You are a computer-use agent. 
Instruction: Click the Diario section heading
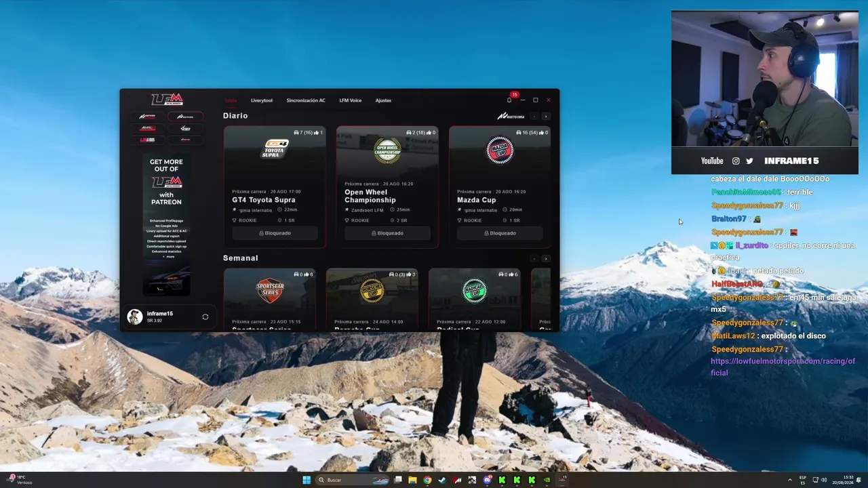tap(235, 116)
